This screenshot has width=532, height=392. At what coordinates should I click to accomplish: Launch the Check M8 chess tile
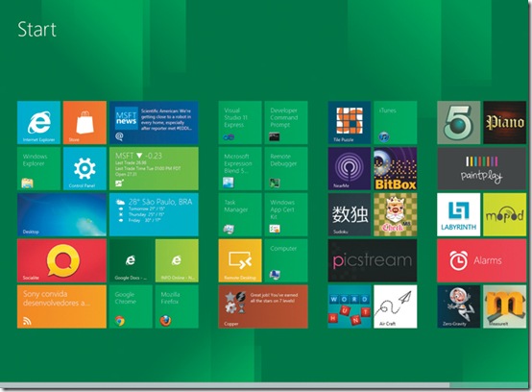click(396, 215)
